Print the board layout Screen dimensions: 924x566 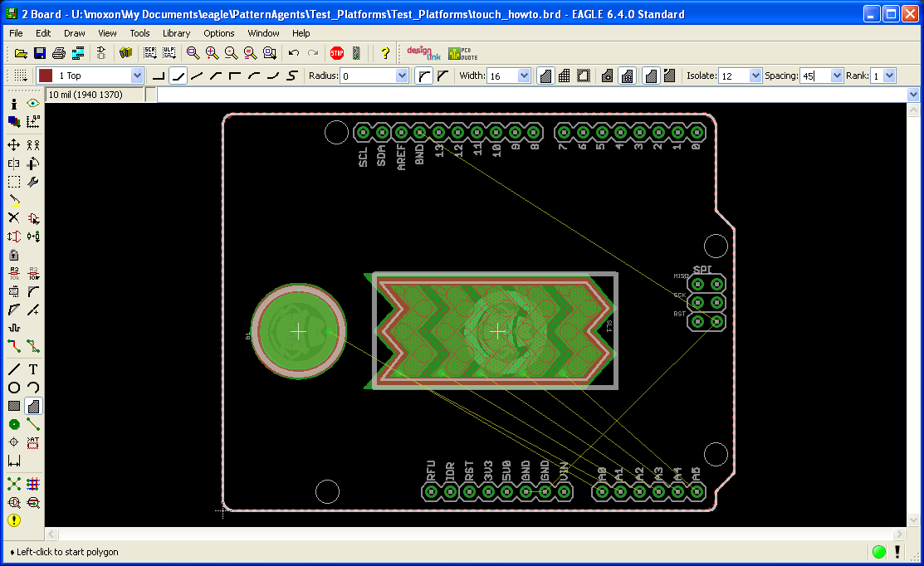[x=58, y=54]
